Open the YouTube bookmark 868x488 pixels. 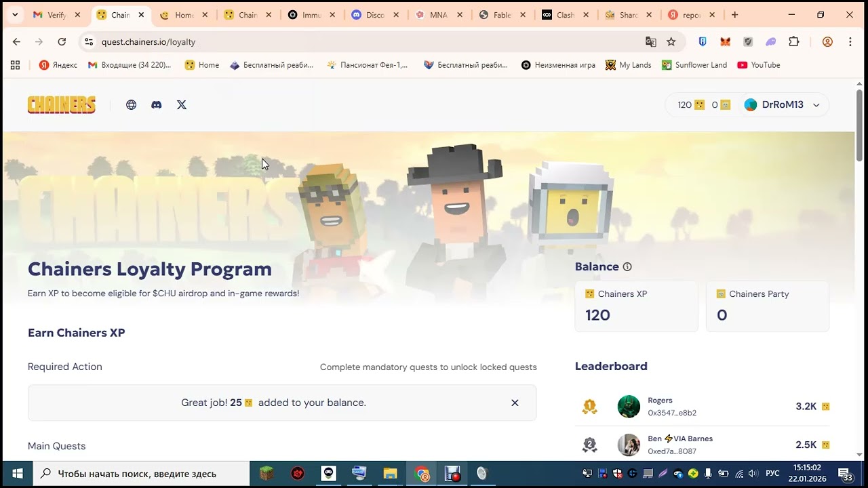[759, 65]
